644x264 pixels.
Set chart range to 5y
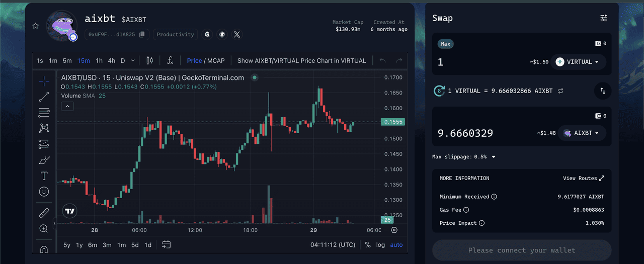tap(67, 245)
